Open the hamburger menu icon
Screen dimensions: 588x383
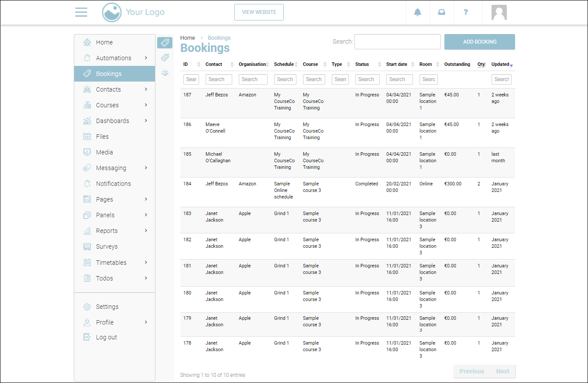coord(81,12)
